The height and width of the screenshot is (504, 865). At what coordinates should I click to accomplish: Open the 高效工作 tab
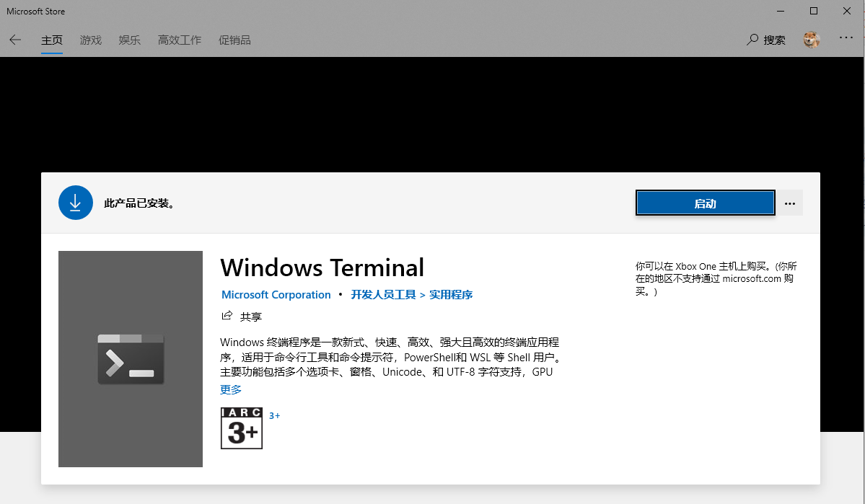(180, 40)
